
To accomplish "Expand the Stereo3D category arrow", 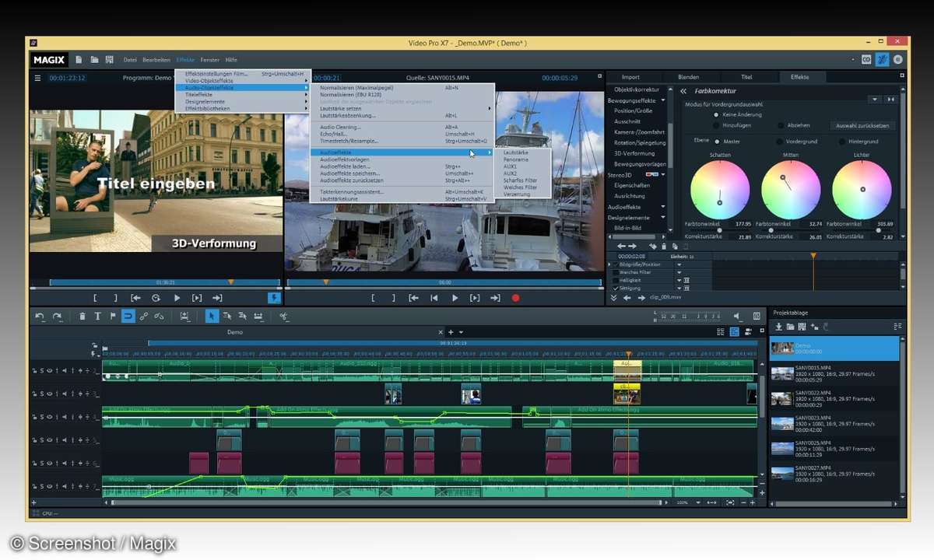I will (x=663, y=175).
